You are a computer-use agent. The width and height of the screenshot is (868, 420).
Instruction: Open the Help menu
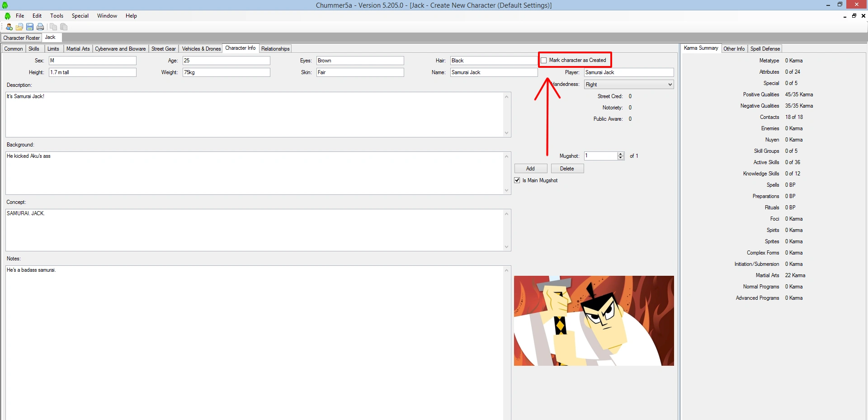[131, 16]
